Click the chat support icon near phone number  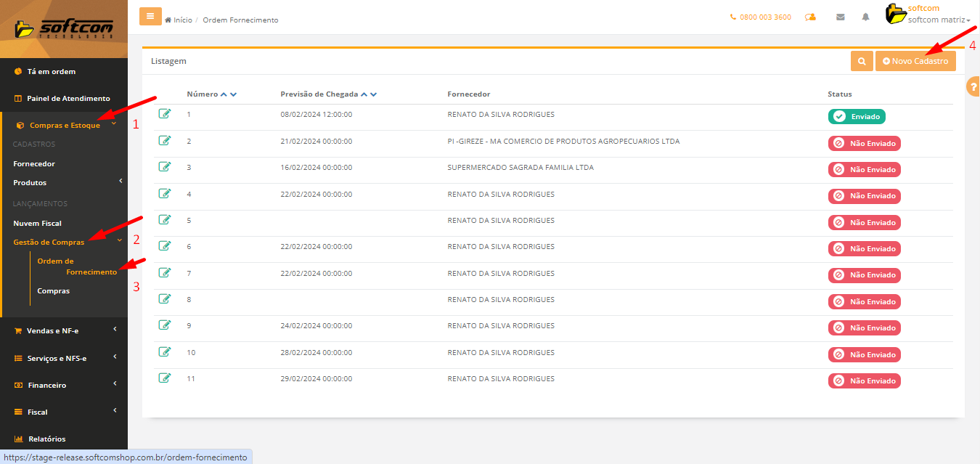coord(810,17)
